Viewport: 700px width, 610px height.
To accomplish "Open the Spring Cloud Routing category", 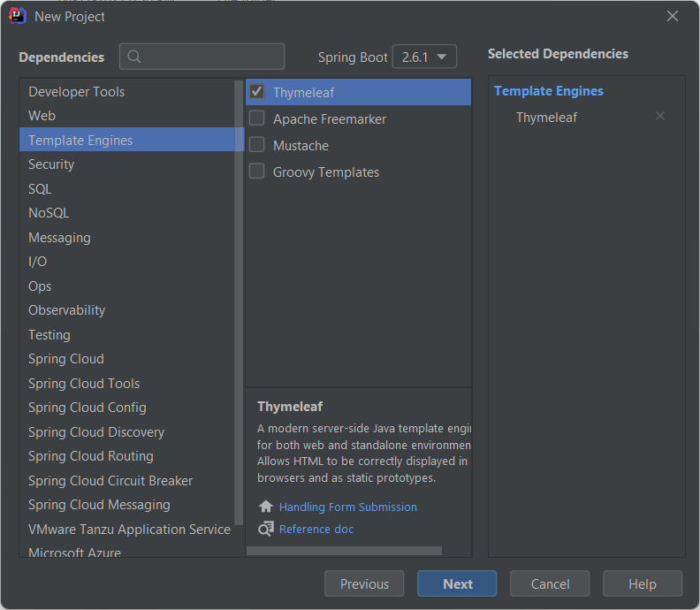I will [x=90, y=456].
